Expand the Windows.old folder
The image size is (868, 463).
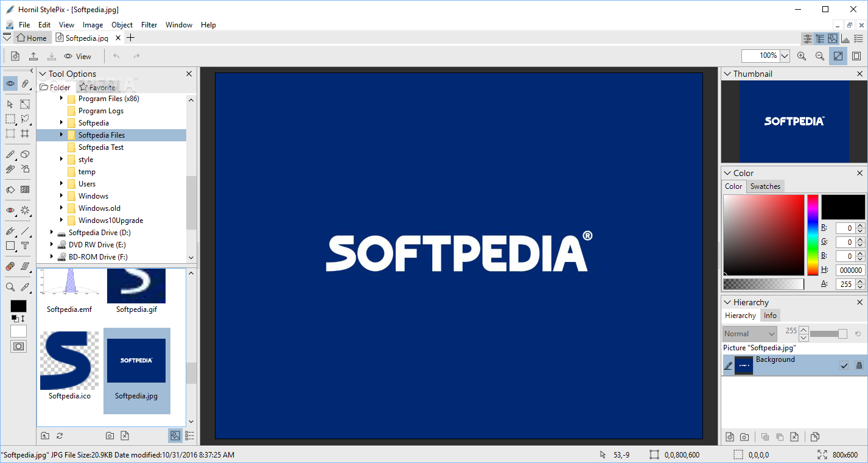coord(61,208)
